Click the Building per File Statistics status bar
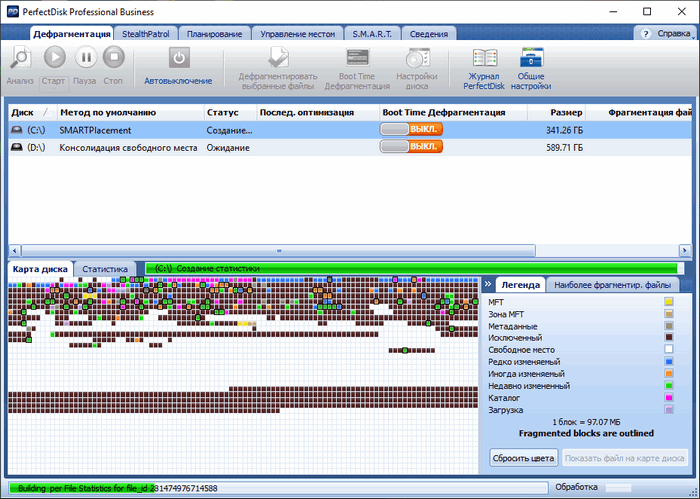Screen dimensions: 700x499 (278, 488)
